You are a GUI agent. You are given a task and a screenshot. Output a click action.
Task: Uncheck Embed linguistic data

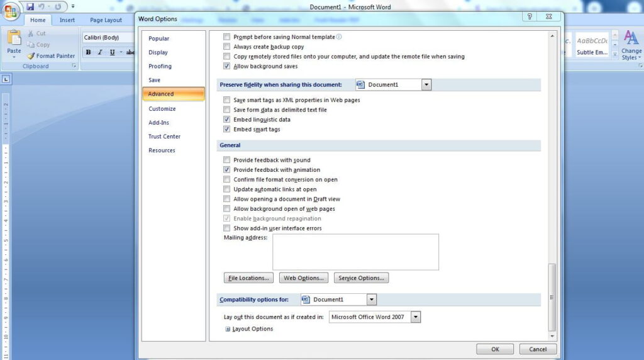pos(226,120)
